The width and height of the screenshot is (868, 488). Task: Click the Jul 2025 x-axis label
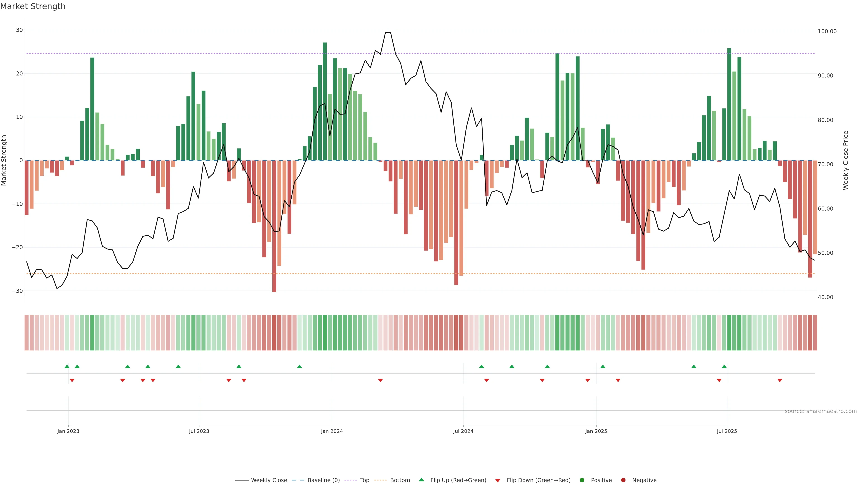point(727,431)
